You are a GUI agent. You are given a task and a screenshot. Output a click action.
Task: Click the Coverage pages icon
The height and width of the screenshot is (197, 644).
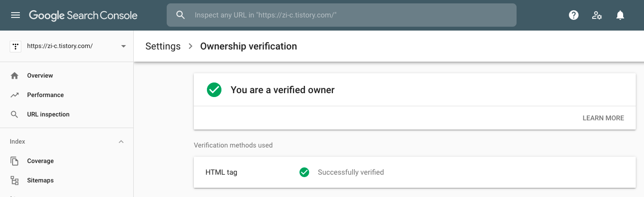point(15,161)
